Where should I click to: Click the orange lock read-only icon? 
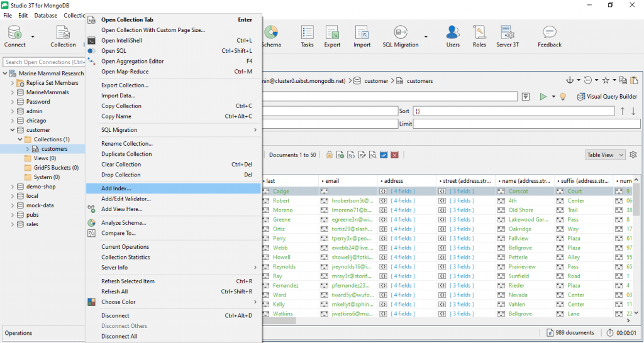[x=329, y=155]
